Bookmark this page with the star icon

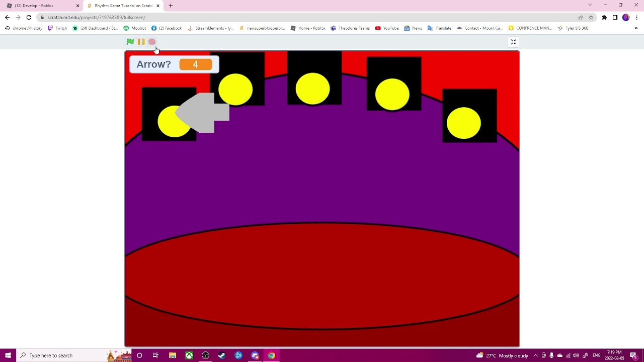tap(591, 18)
